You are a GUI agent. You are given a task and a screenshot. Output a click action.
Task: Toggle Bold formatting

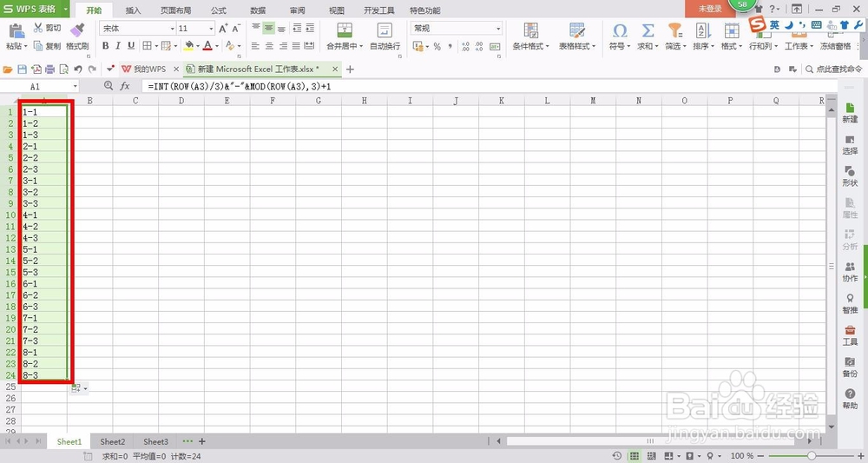[x=105, y=46]
